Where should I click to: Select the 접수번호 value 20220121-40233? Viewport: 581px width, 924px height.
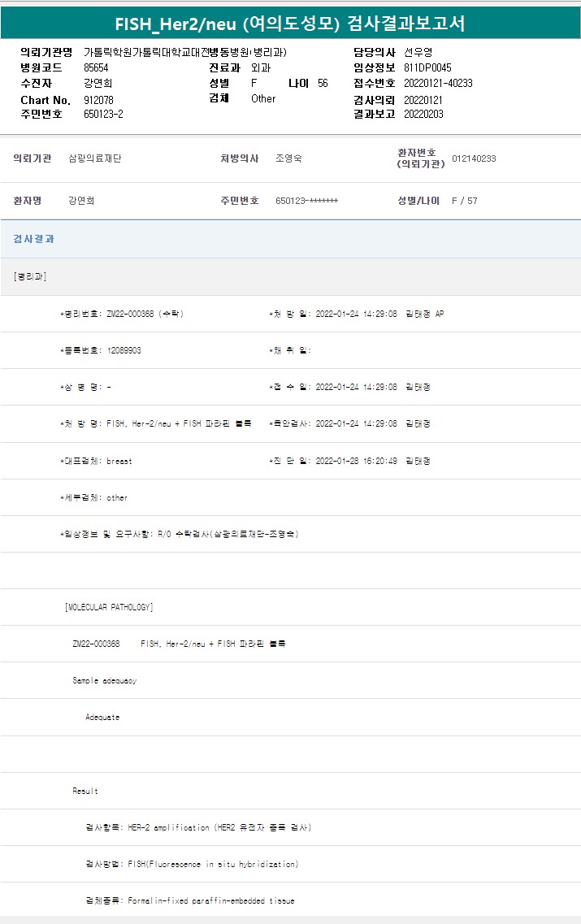pos(438,83)
